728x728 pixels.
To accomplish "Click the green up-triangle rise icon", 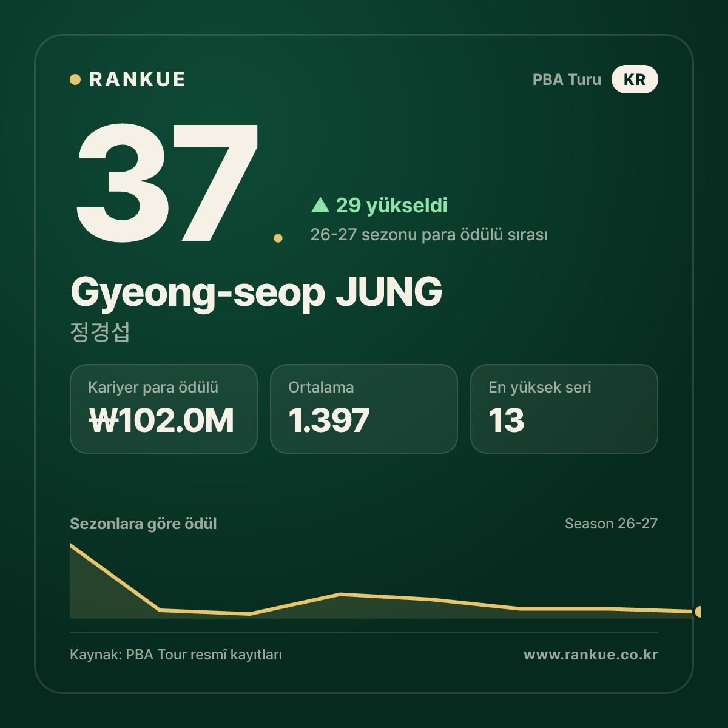I will pos(320,205).
